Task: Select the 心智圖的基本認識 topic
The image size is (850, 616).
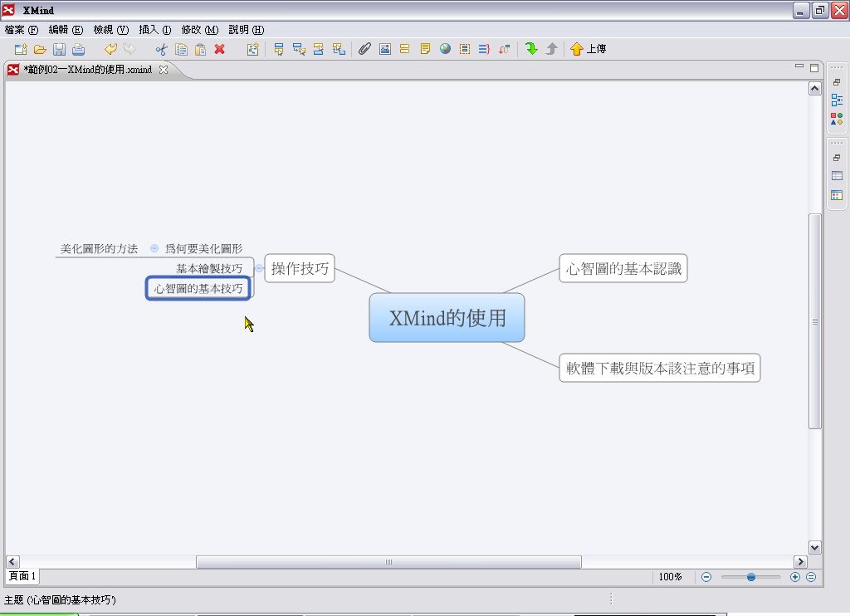Action: (x=623, y=268)
